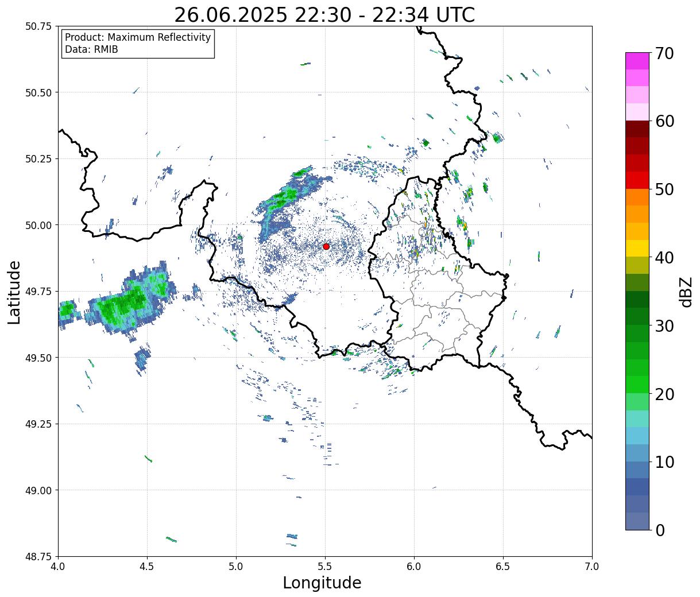Click the latitude tick label 50.50

point(38,92)
